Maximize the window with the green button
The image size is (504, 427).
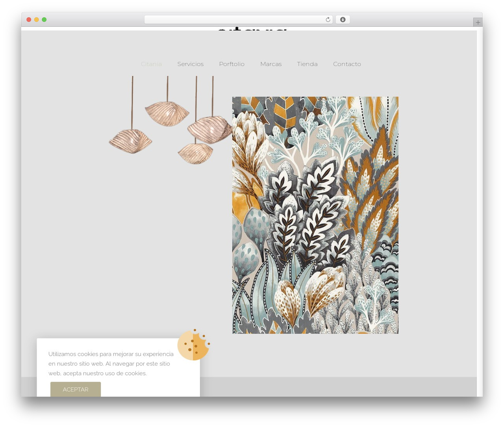(44, 20)
